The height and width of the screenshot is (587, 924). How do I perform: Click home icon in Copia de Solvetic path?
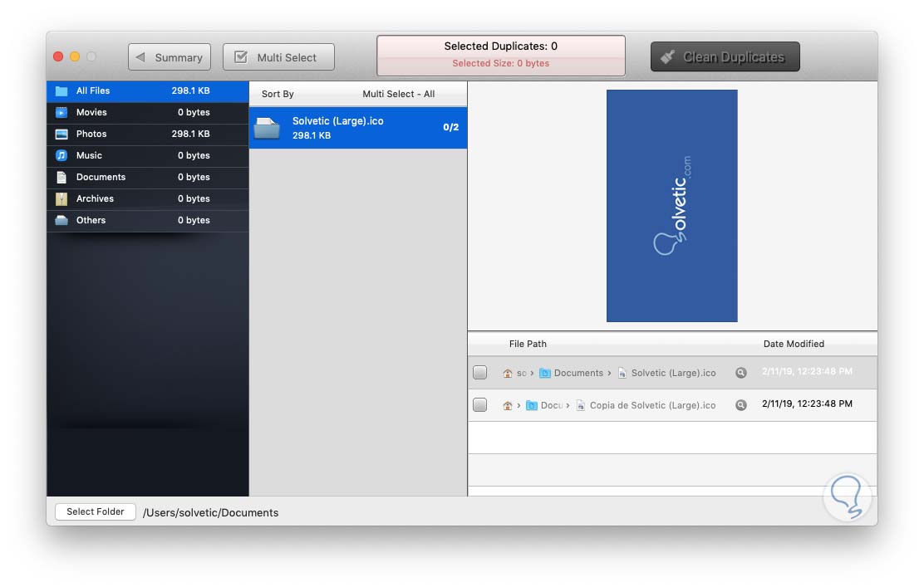coord(508,406)
